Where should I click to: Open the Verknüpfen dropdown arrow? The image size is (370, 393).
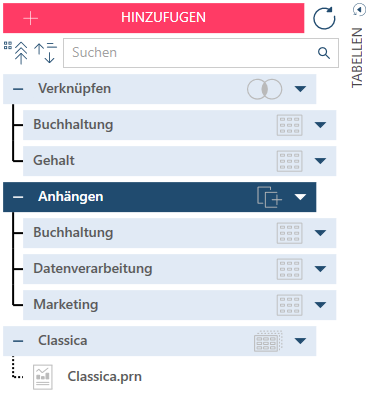coord(300,89)
